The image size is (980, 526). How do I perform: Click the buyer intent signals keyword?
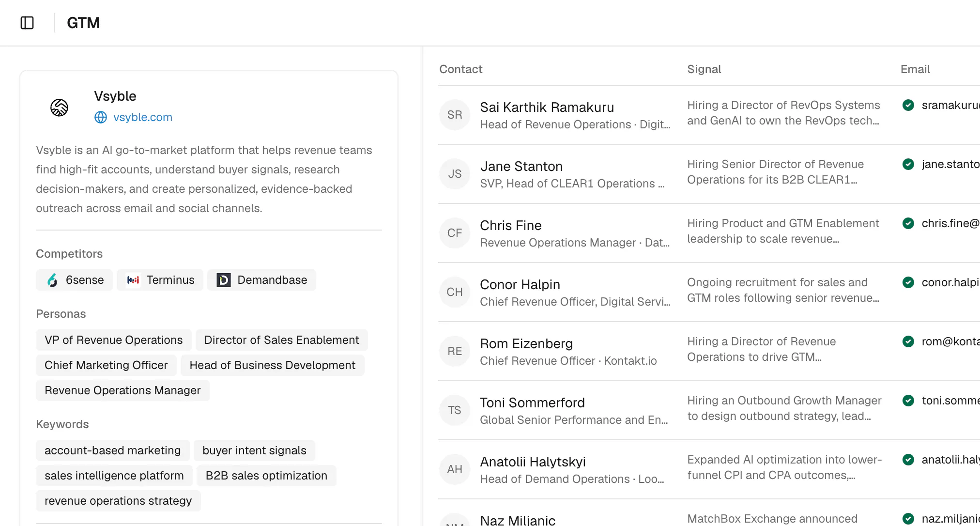[254, 450]
